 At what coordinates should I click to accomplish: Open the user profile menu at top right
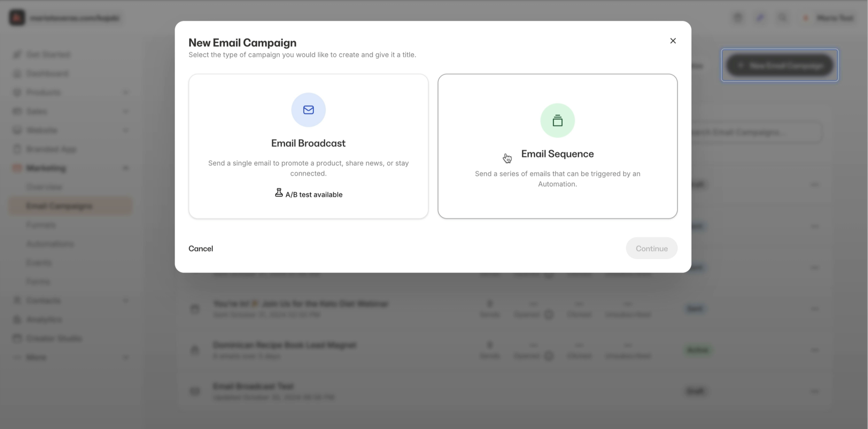click(829, 17)
